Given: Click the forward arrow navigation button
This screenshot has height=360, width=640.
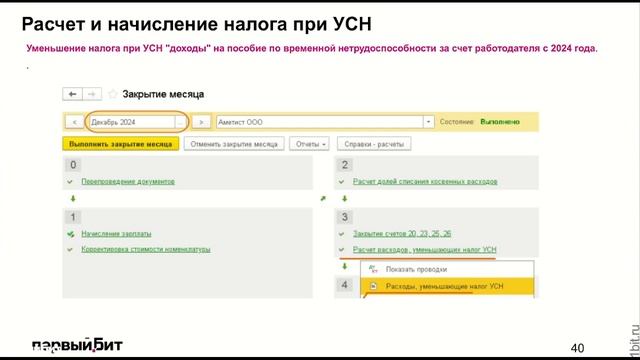Looking at the screenshot, I should [92, 94].
